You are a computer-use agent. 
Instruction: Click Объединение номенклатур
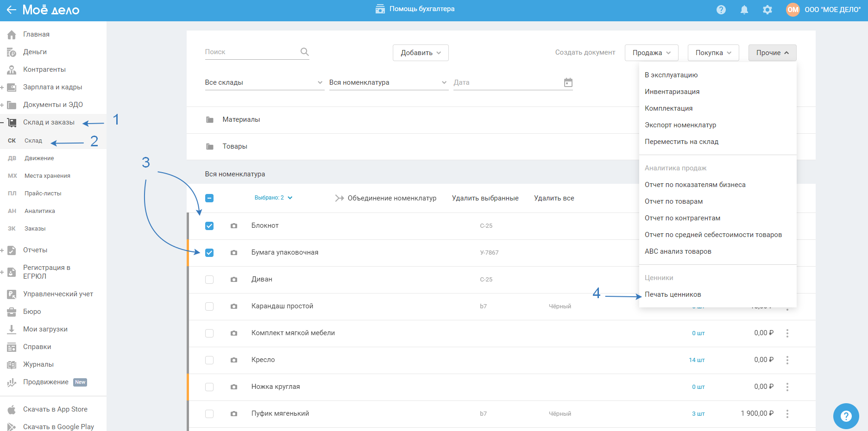point(391,198)
